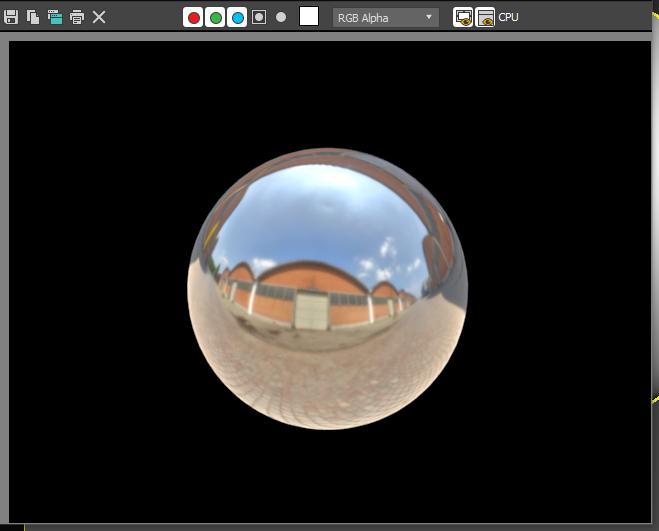
Task: Click the CPU label
Action: 509,17
